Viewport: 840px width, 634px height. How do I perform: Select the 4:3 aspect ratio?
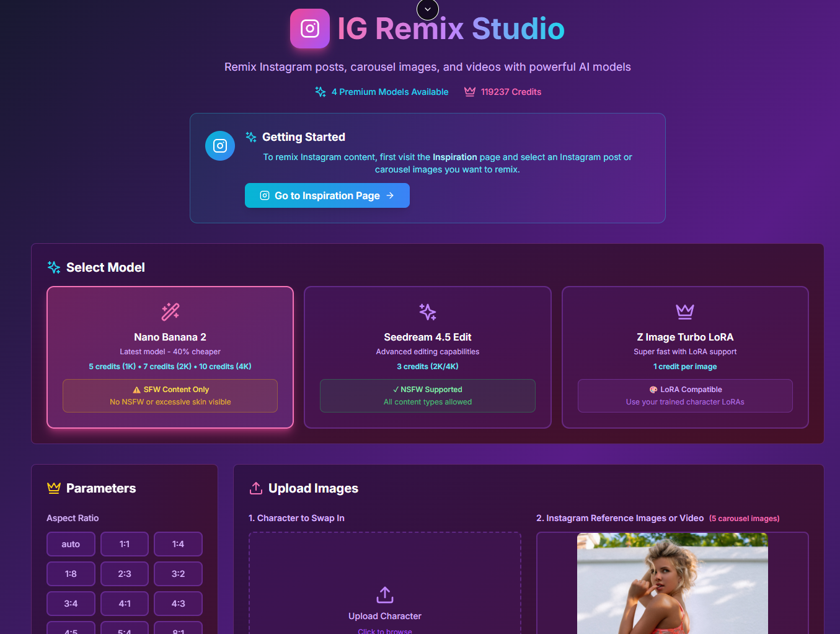click(x=178, y=603)
